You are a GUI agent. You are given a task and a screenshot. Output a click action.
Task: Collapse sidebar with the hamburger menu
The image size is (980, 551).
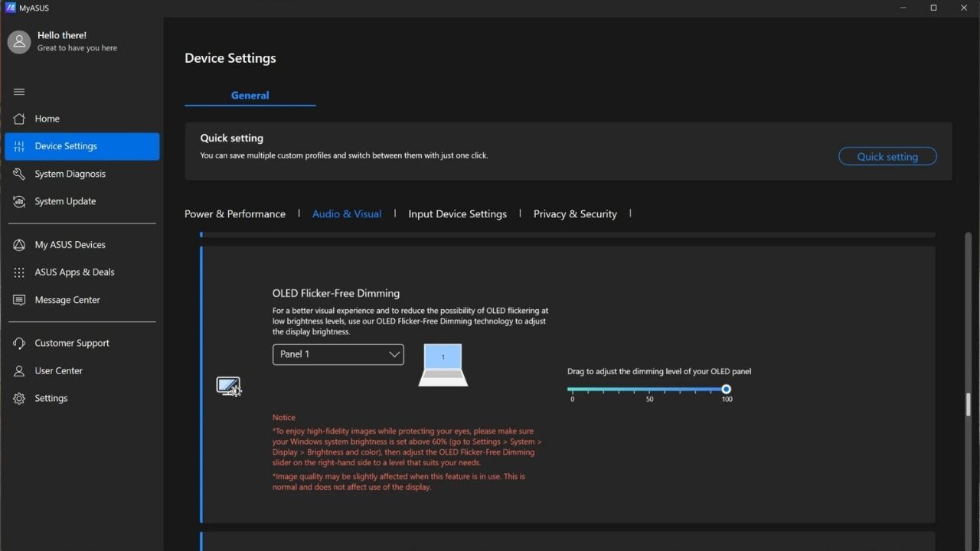[19, 92]
